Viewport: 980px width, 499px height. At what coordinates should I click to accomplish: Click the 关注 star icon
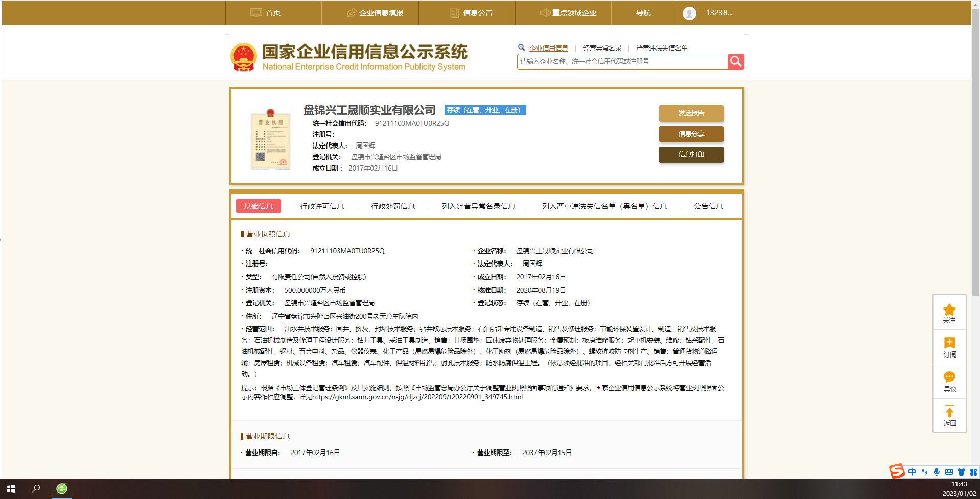949,310
